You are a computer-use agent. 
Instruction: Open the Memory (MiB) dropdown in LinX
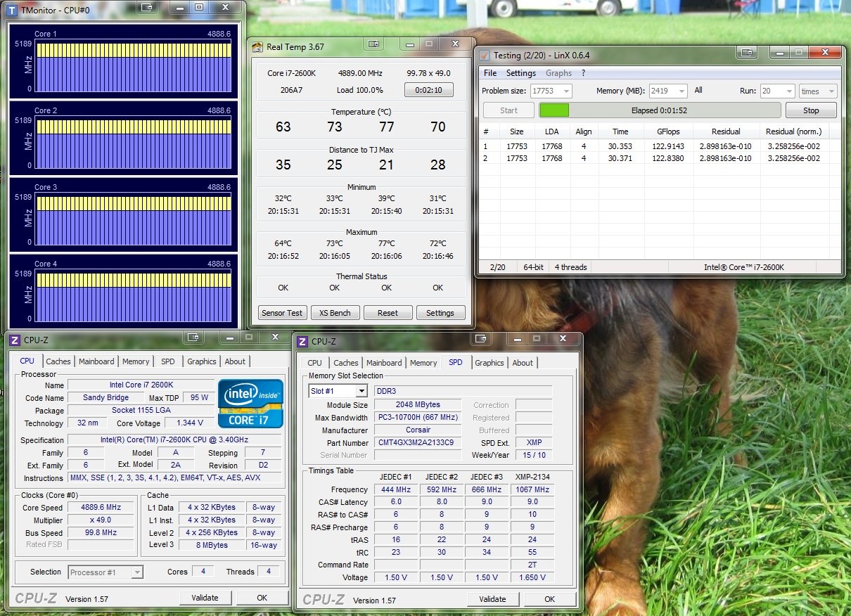pos(667,91)
